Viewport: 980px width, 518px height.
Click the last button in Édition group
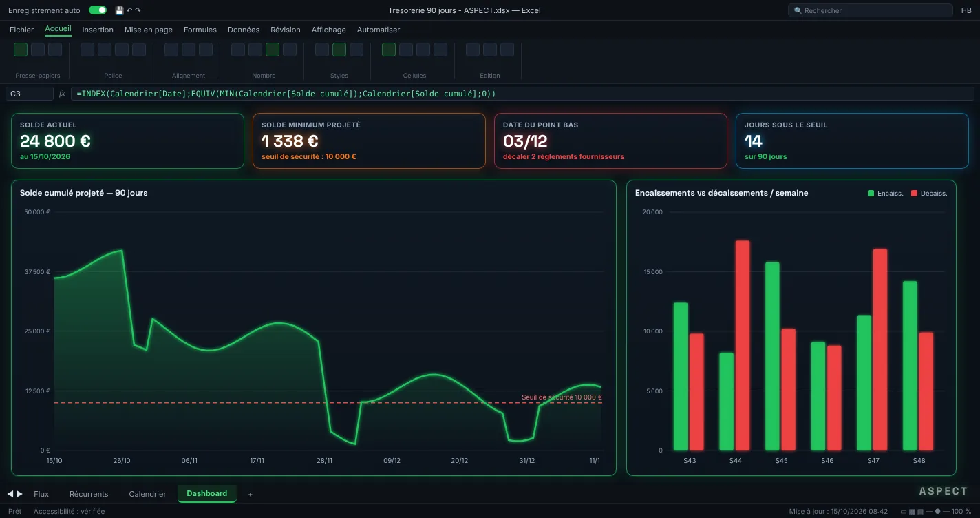507,50
